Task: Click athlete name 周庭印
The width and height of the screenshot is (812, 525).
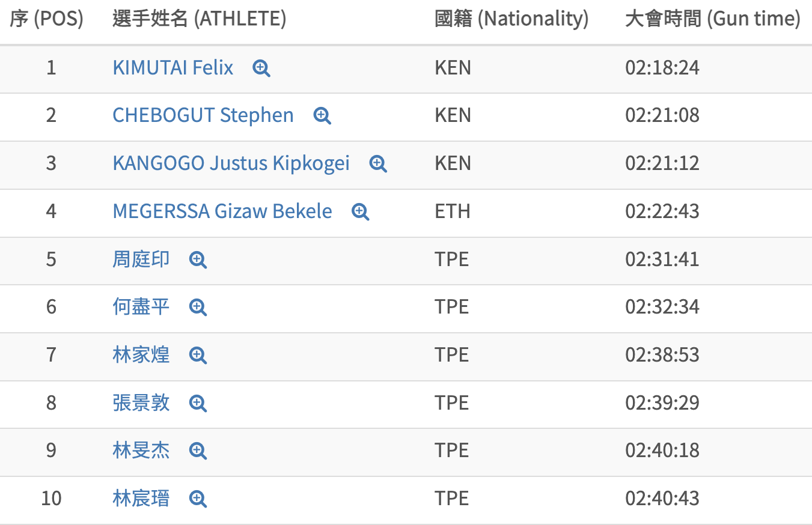Action: pyautogui.click(x=141, y=259)
